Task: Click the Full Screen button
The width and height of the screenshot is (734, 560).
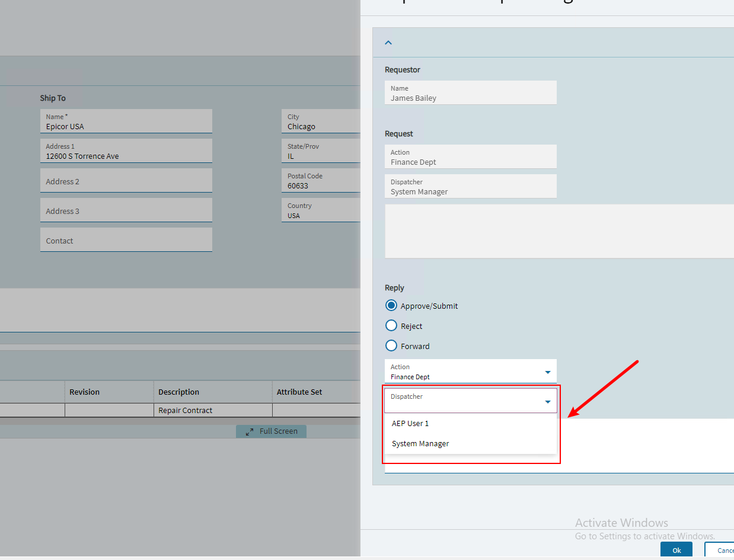Action: click(272, 431)
